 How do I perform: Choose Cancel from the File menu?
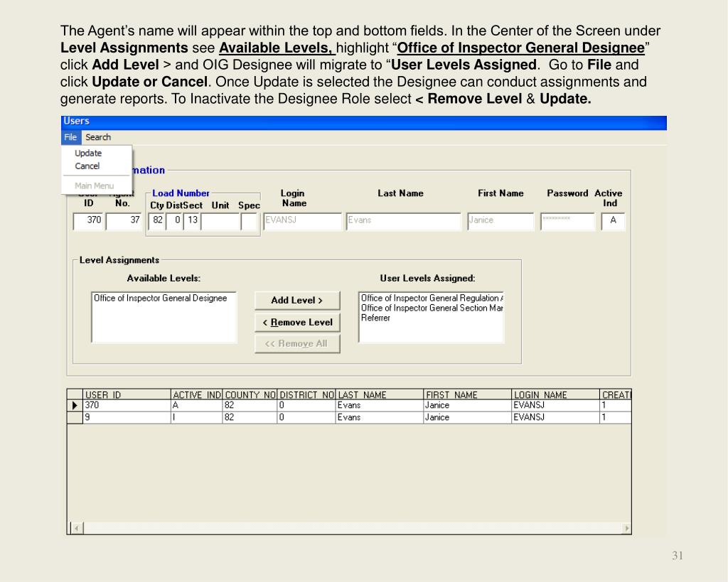[87, 166]
